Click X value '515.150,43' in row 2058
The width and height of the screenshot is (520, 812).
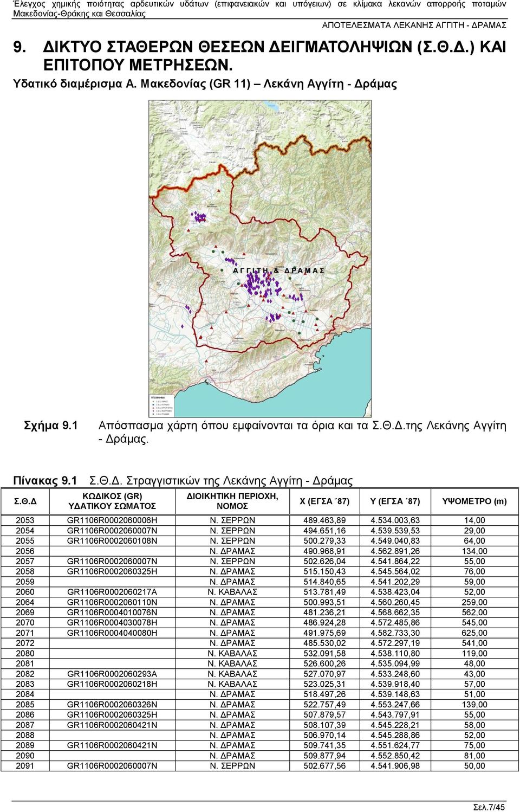click(x=324, y=571)
